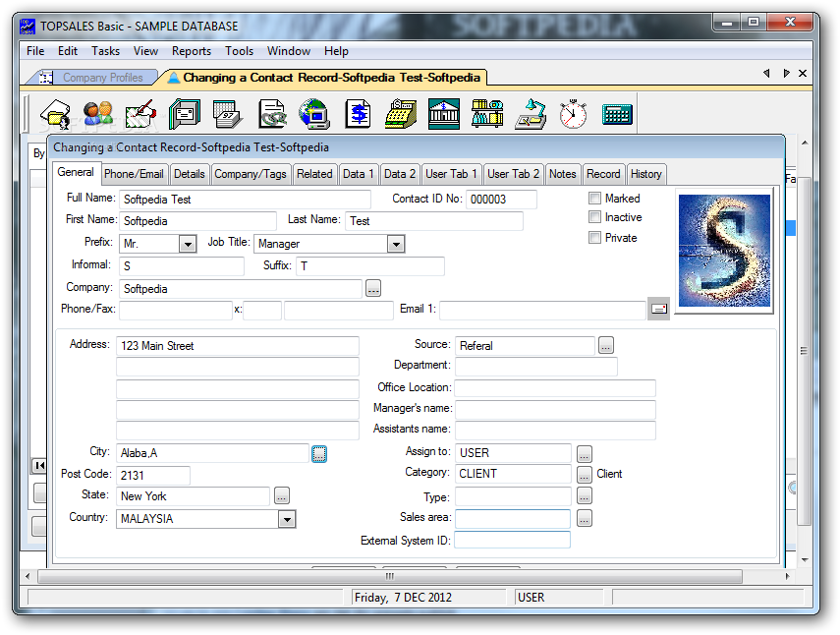Screen dimensions: 840x635
Task: Open the City lookup ellipsis button
Action: (318, 454)
